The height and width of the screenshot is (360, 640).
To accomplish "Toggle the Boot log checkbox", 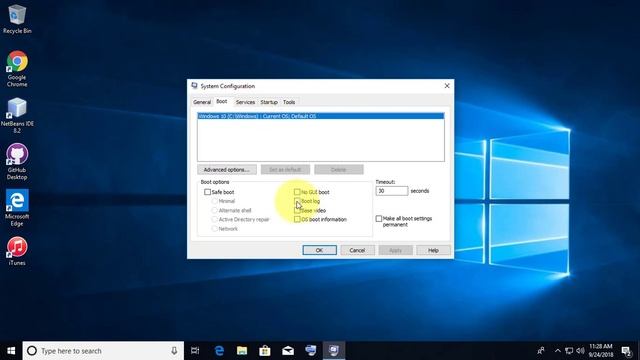I will point(297,201).
